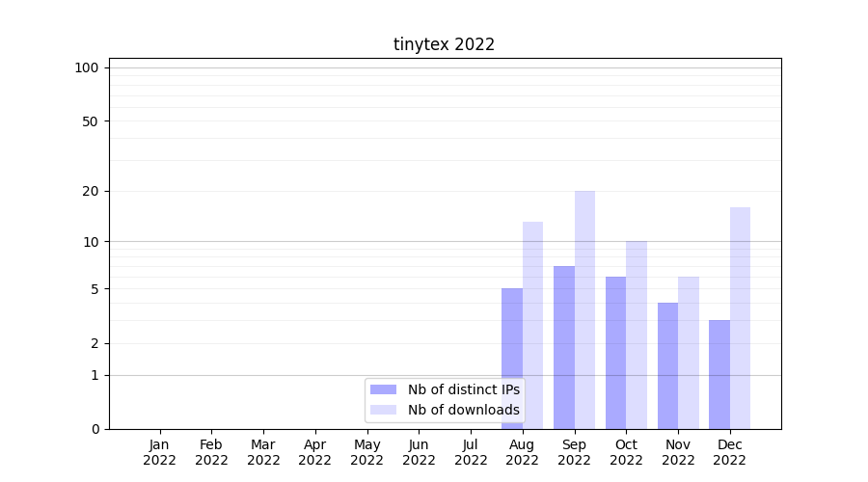Select the 'Nb of downloads' legend label
This screenshot has height=482, width=868.
463,410
